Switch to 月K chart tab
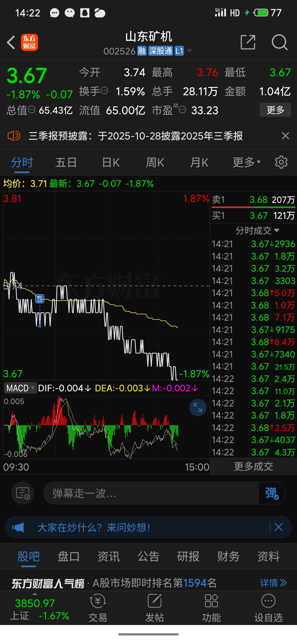Image resolution: width=297 pixels, height=644 pixels. [x=199, y=162]
